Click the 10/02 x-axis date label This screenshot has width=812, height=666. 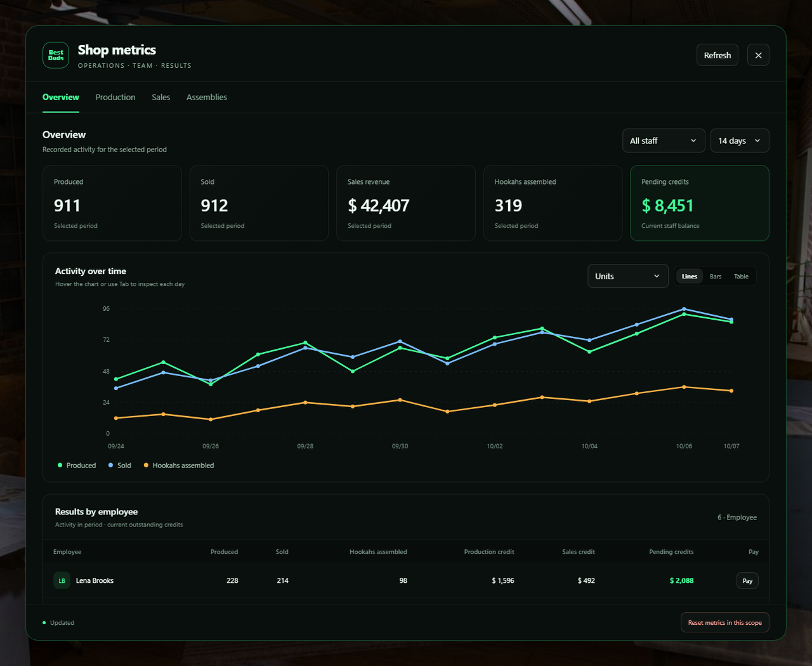pos(495,447)
